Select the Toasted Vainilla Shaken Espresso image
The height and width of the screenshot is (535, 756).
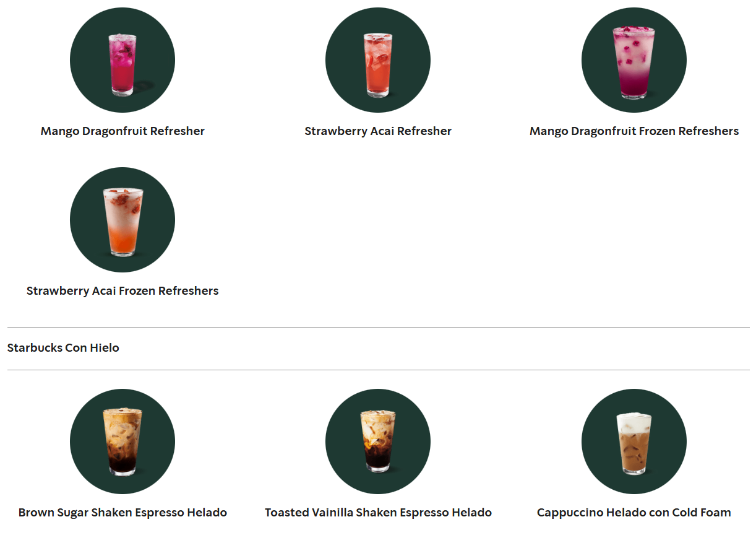coord(378,441)
